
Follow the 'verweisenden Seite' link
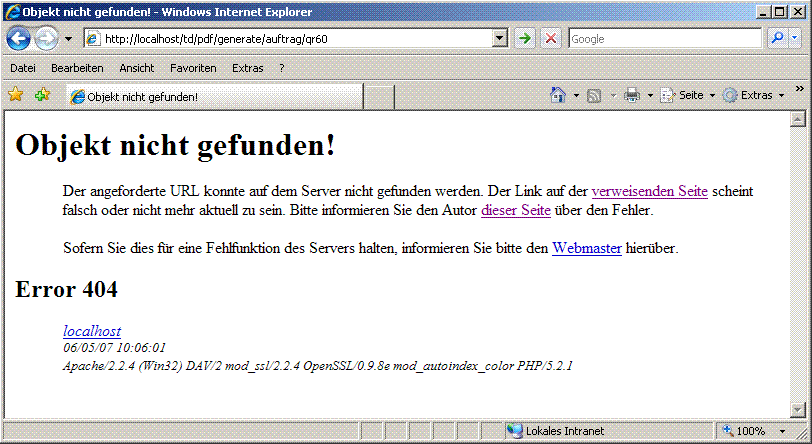(649, 191)
